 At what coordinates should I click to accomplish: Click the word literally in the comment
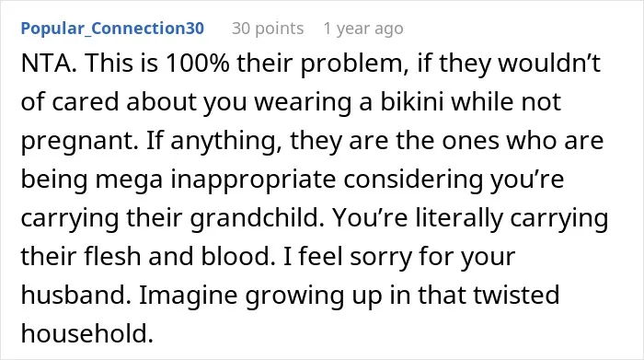pyautogui.click(x=459, y=217)
